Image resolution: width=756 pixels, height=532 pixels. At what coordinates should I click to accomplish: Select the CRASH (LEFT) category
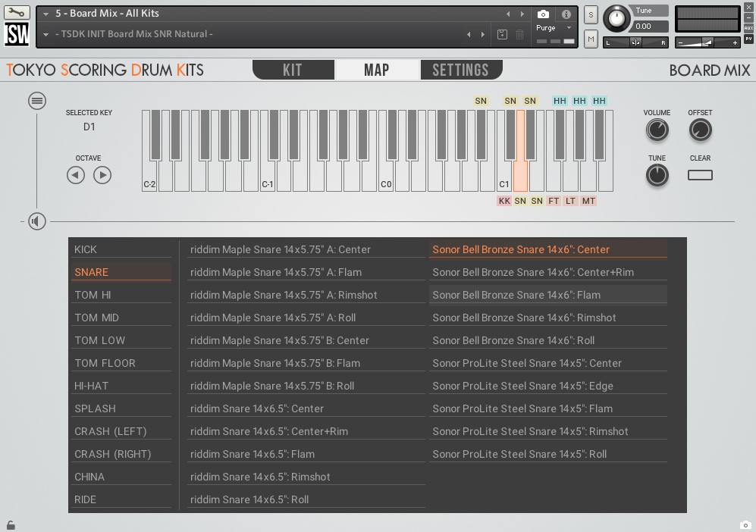point(121,431)
